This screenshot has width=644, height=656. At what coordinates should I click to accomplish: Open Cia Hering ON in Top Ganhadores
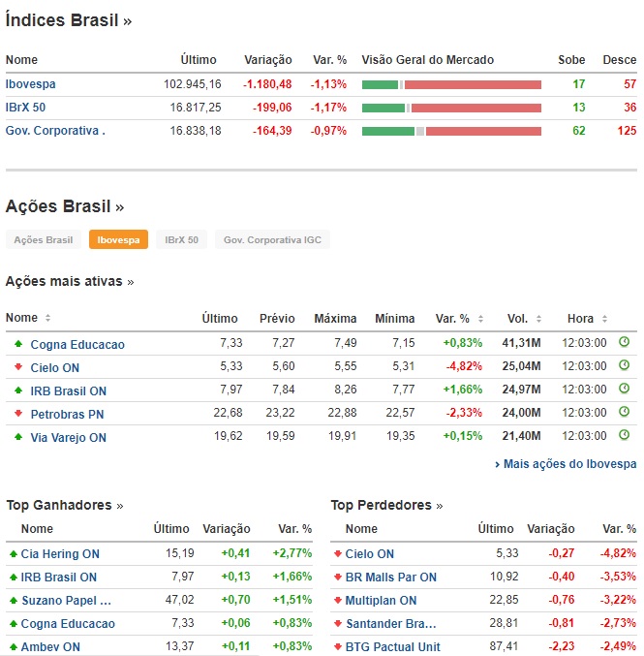point(60,554)
